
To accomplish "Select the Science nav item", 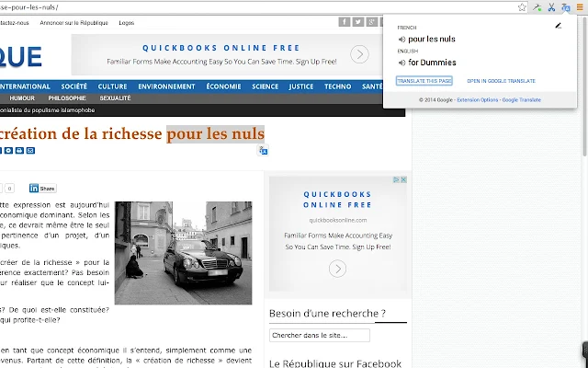I will [266, 86].
